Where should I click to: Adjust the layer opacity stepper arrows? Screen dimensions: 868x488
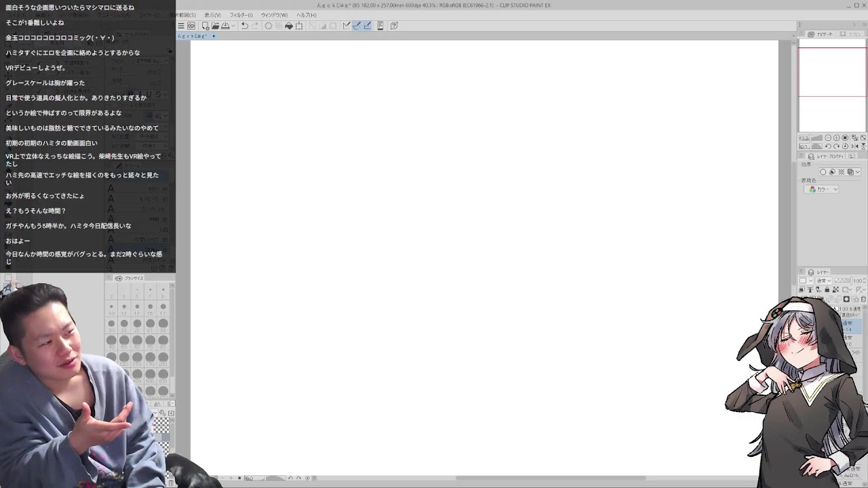(865, 281)
